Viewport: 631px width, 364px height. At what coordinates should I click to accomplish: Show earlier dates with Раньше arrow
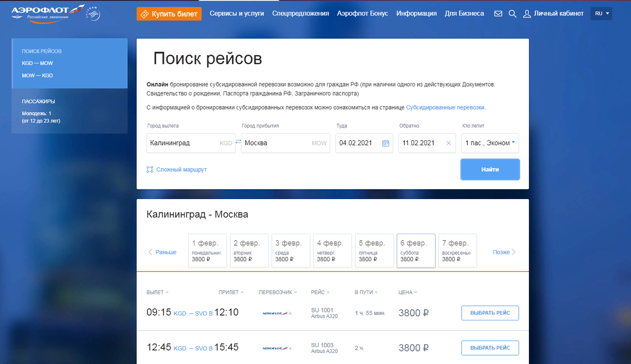162,252
